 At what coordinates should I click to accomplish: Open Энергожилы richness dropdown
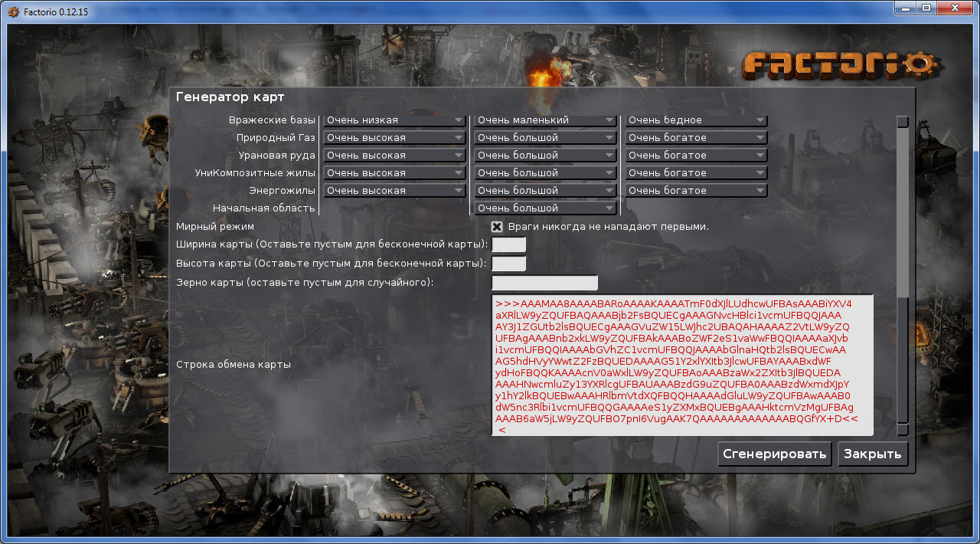(x=696, y=191)
